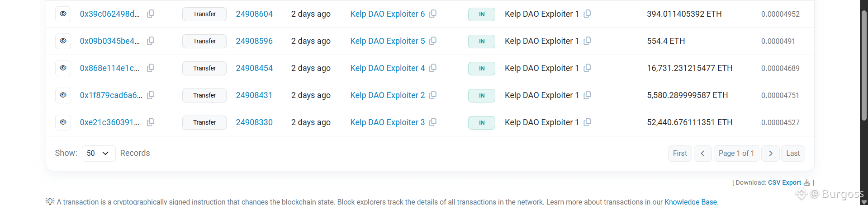Screen dimensions: 868x205
Task: Copy Kelp DAO Exploiter 2 sender address
Action: point(433,95)
